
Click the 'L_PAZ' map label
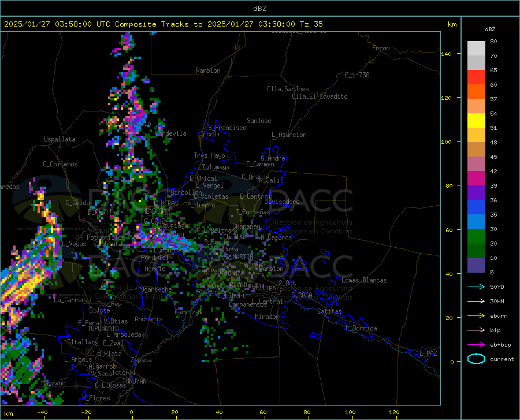[428, 354]
